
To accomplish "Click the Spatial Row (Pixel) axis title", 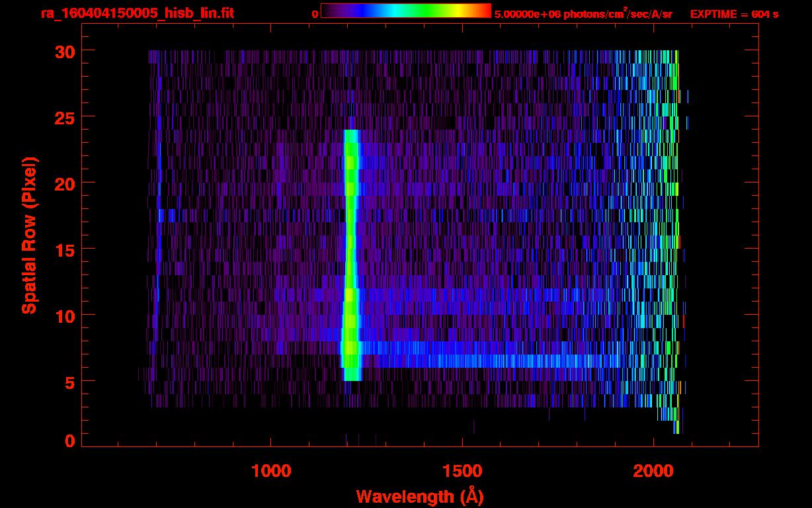I will point(29,235).
